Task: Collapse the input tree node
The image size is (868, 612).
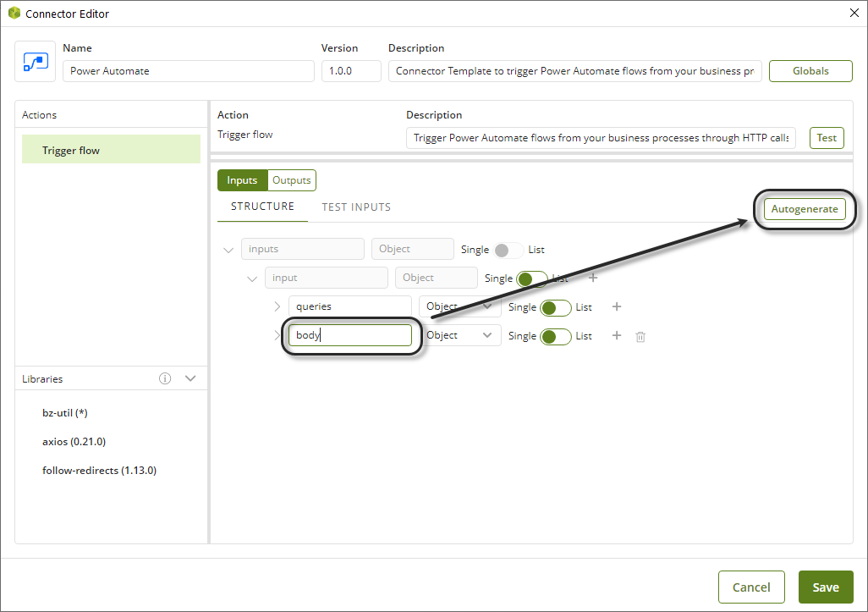Action: tap(252, 278)
